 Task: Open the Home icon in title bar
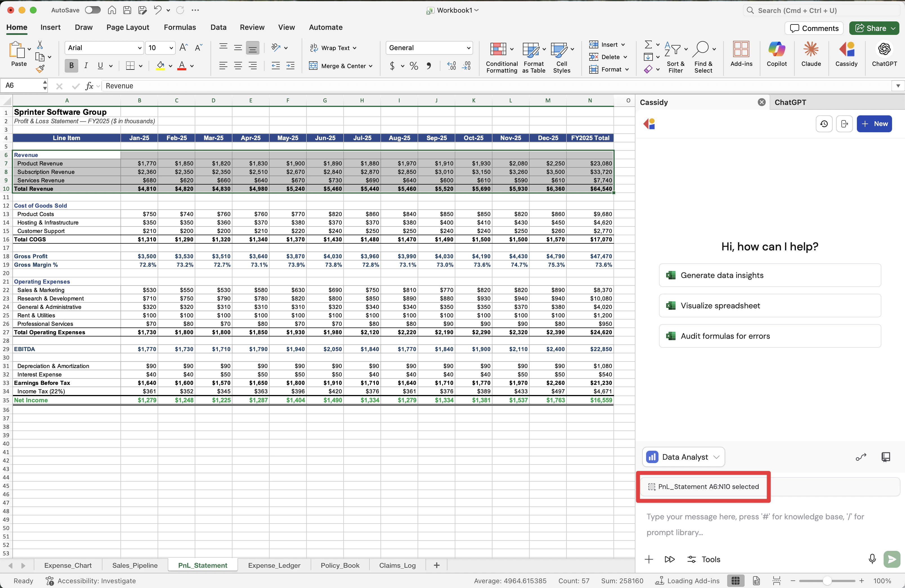tap(112, 10)
